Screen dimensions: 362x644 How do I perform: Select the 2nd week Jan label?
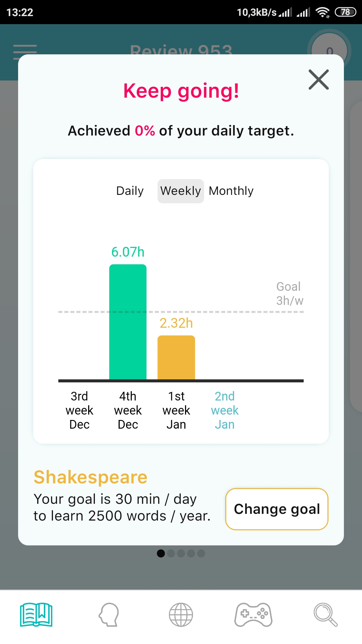click(x=225, y=410)
